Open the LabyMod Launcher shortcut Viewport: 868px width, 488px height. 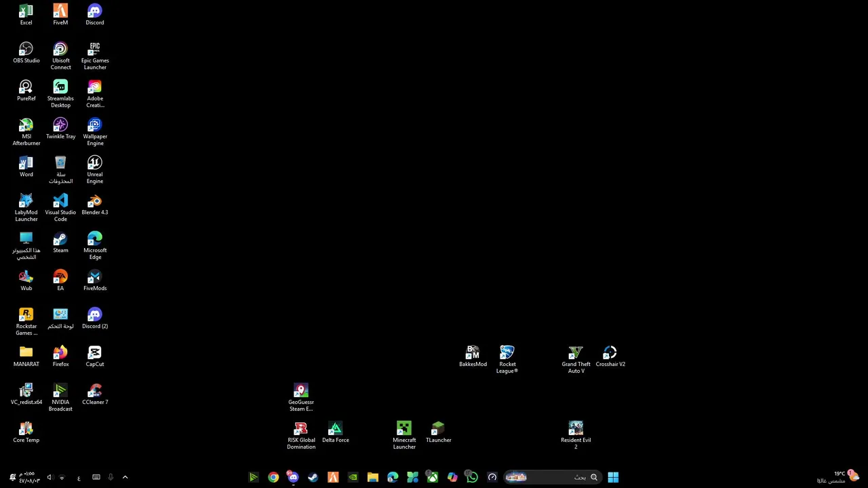coord(26,208)
